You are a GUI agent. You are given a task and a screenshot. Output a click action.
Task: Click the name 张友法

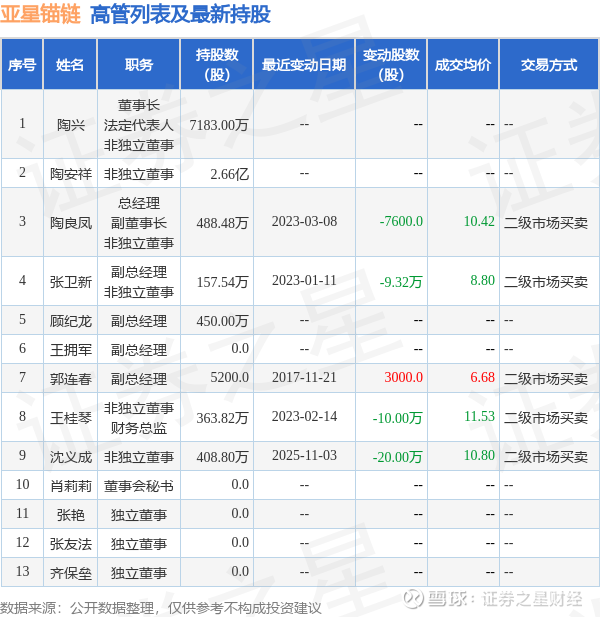pos(71,544)
